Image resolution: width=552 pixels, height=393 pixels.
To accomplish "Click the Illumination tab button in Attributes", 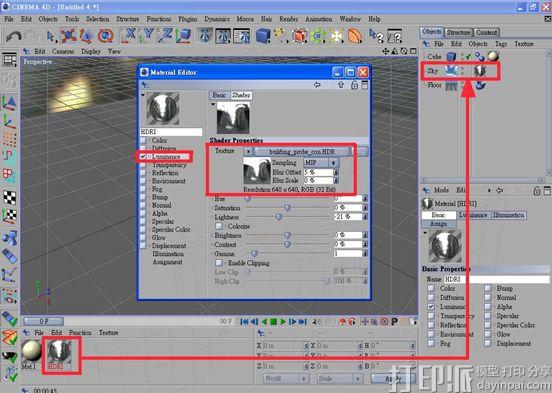I will pyautogui.click(x=508, y=215).
